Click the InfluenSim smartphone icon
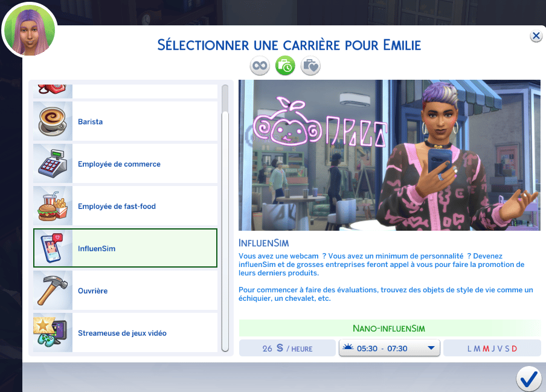Screen dimensions: 546x392 (x=53, y=248)
